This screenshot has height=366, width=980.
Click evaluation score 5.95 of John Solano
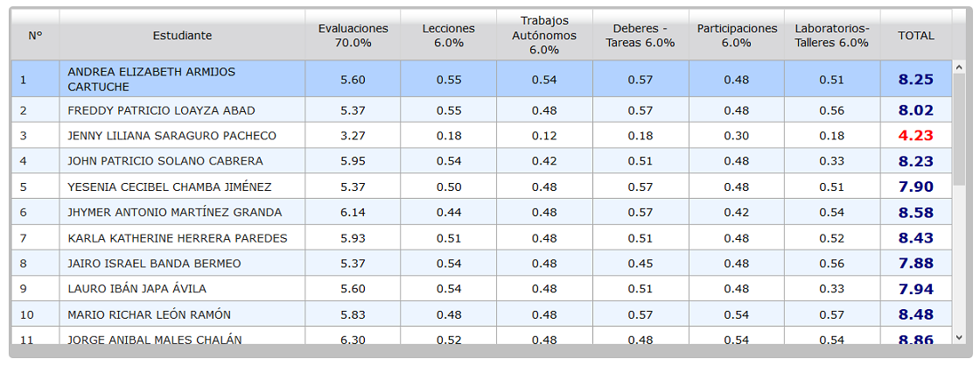pos(353,161)
